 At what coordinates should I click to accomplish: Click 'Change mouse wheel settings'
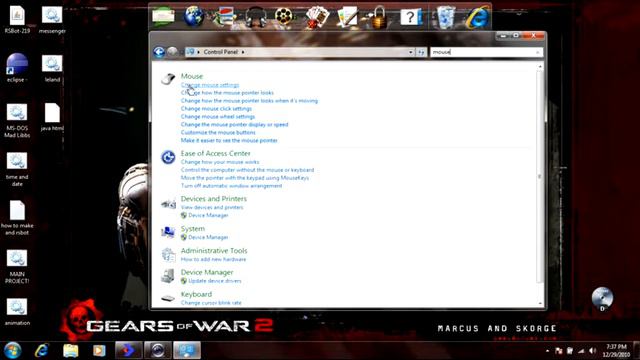pyautogui.click(x=218, y=117)
